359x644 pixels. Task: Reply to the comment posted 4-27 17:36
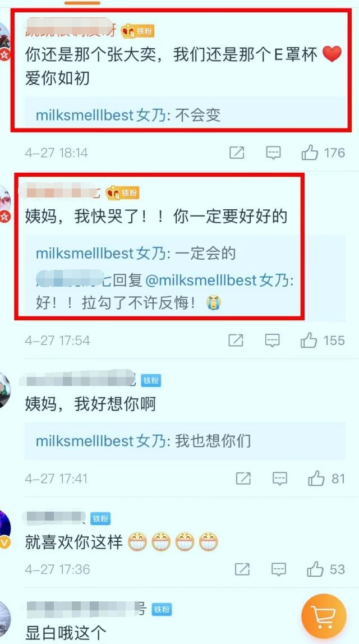click(x=279, y=569)
